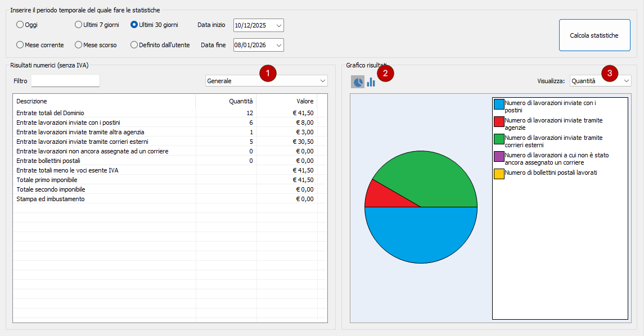Switch to pie chart view icon
The image size is (644, 336).
358,83
